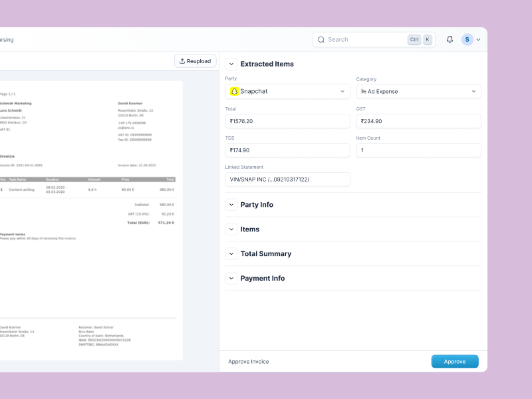Click the Approve button
The width and height of the screenshot is (532, 399).
point(455,361)
